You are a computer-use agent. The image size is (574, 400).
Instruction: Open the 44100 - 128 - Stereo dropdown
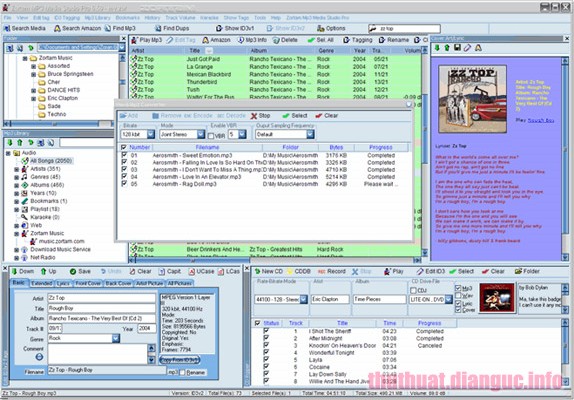point(303,299)
